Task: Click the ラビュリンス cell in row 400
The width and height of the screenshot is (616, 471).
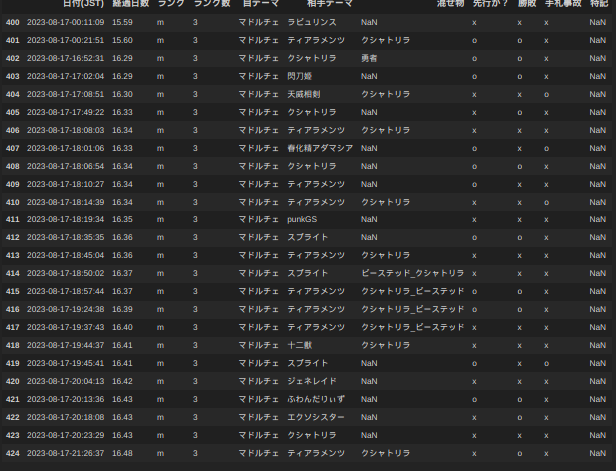Action: click(312, 21)
